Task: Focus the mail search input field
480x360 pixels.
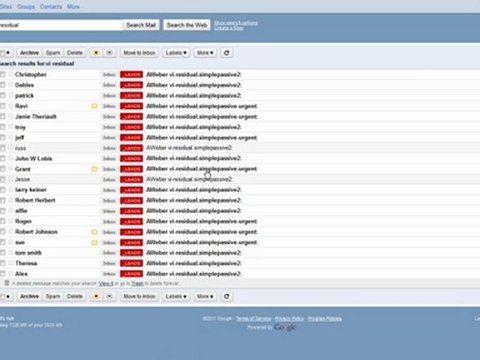Action: (61, 25)
